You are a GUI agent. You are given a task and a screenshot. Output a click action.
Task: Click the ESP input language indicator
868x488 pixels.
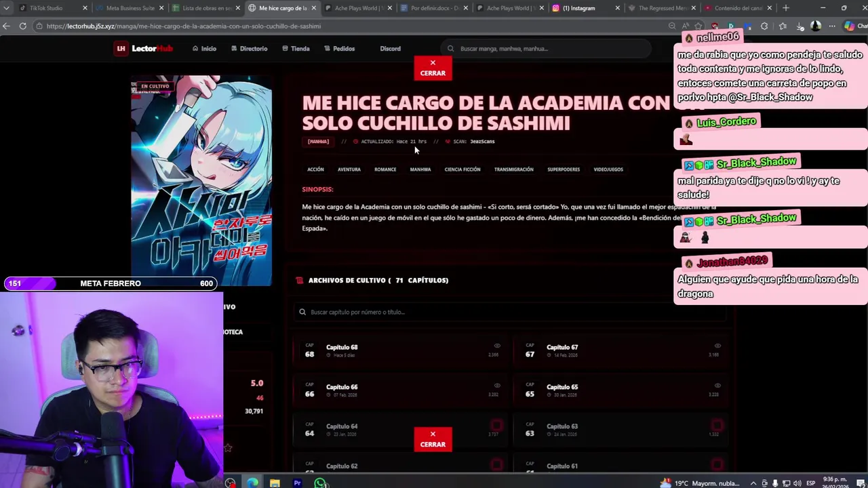pyautogui.click(x=811, y=483)
